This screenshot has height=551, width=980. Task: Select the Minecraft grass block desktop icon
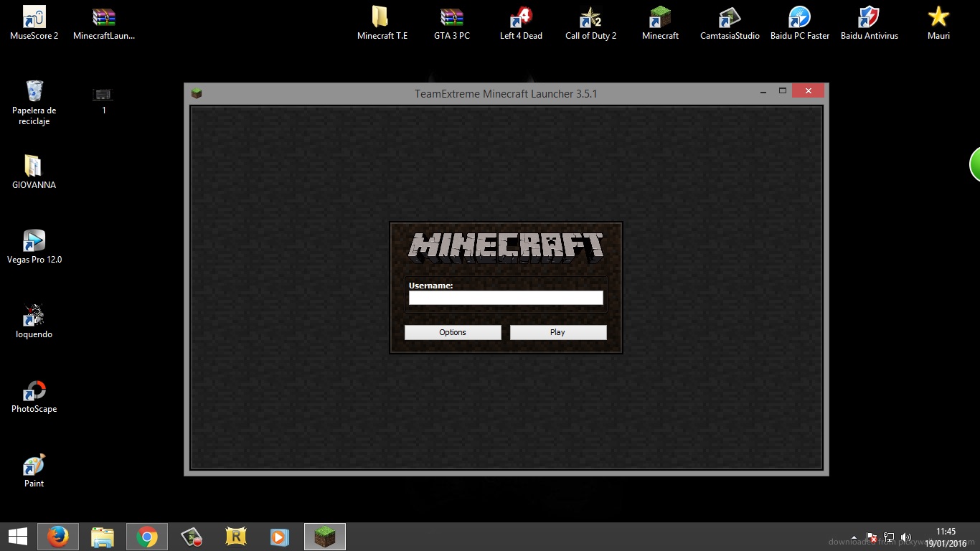[x=660, y=22]
